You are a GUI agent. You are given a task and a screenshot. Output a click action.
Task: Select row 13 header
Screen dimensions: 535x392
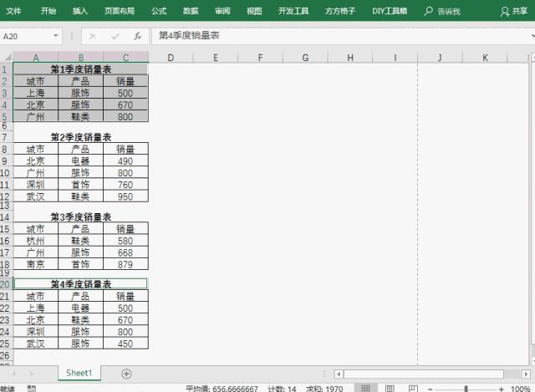pyautogui.click(x=5, y=206)
